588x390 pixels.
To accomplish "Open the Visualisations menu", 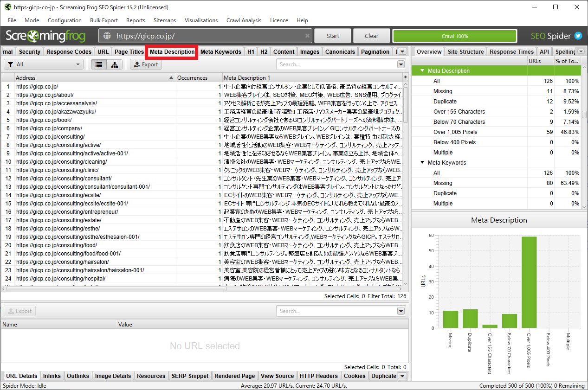I will point(201,20).
